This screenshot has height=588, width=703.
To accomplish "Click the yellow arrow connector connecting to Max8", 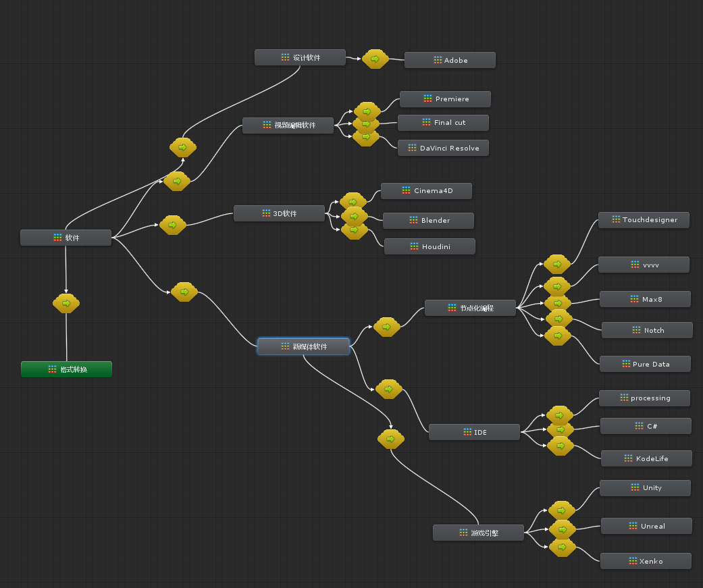I will click(x=558, y=302).
